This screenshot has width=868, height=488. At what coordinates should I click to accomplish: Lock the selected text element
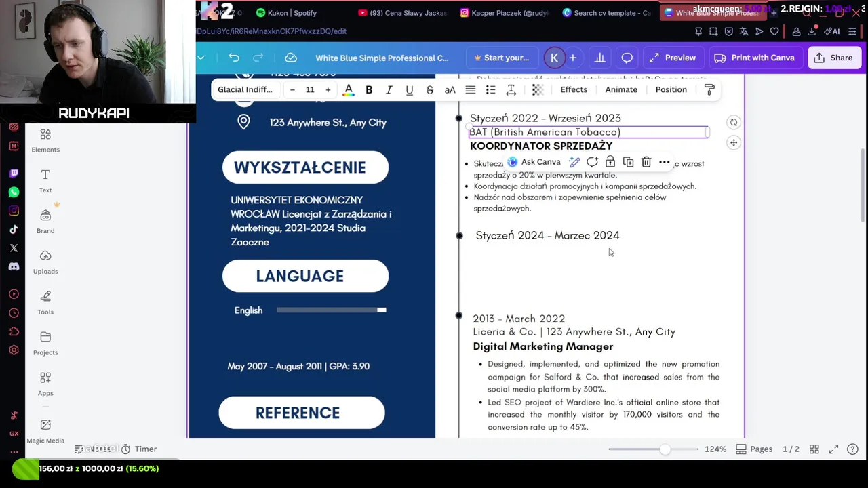coord(610,162)
